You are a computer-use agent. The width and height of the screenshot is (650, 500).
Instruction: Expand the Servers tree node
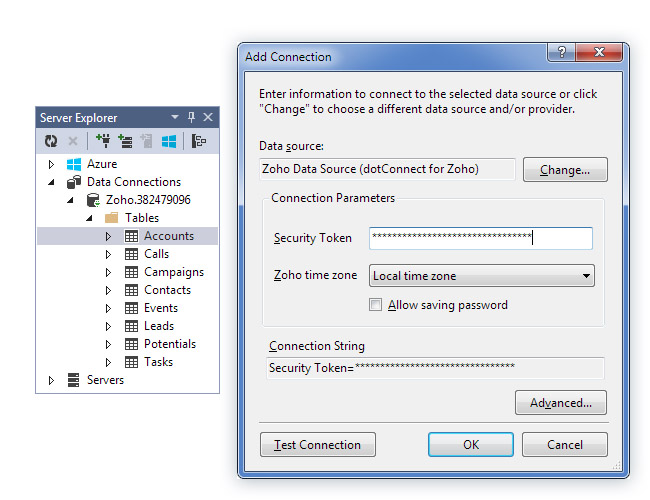tap(51, 380)
